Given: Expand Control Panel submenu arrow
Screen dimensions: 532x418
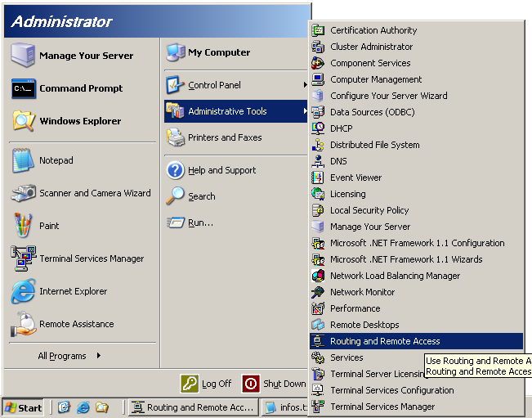Looking at the screenshot, I should 305,84.
